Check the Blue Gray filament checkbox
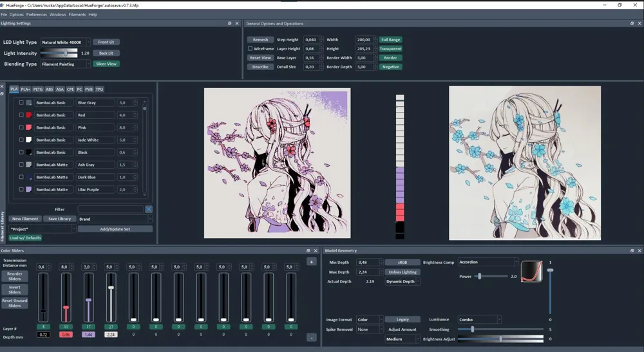Image resolution: width=644 pixels, height=352 pixels. tap(21, 103)
